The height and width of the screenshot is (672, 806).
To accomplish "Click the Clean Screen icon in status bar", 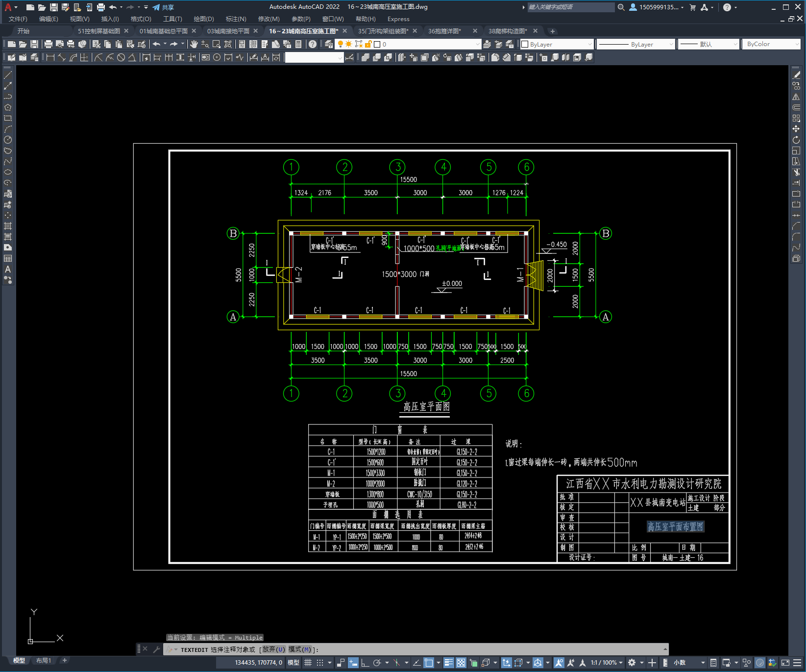I will pos(785,663).
